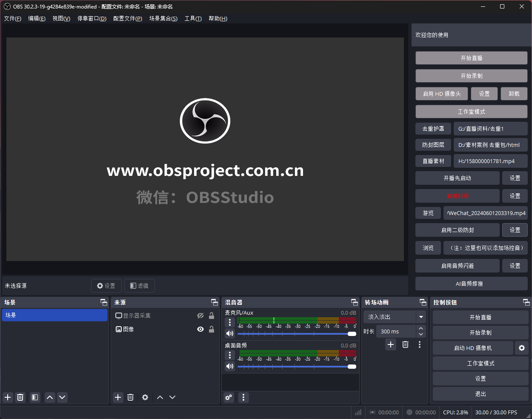The width and height of the screenshot is (532, 419).
Task: Show the 显示器采集 source via the eye icon
Action: [x=200, y=316]
